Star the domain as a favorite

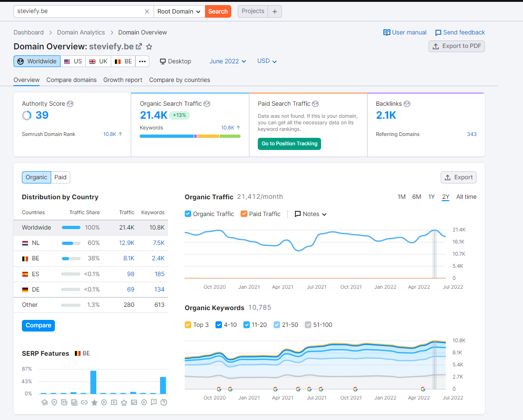point(149,47)
